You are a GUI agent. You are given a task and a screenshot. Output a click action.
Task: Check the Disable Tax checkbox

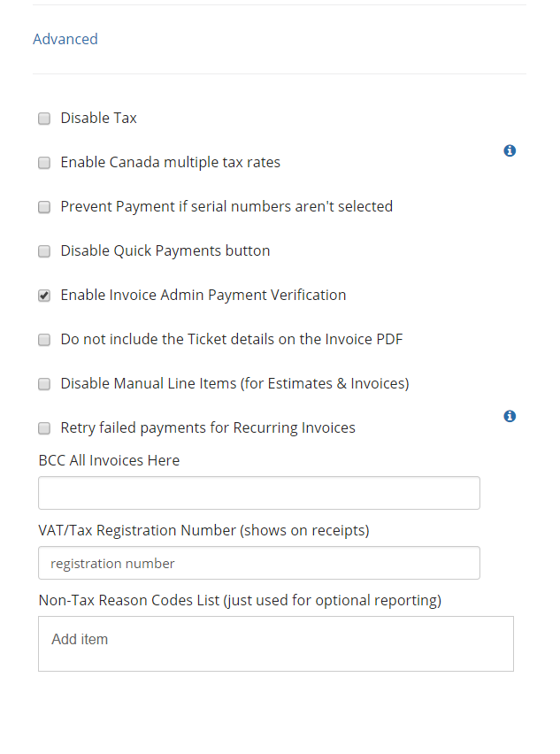[44, 119]
